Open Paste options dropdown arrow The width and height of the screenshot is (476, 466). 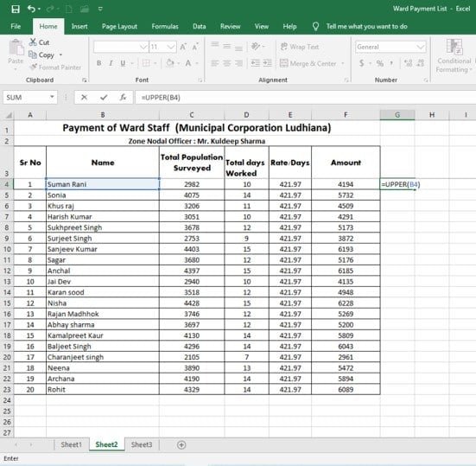click(16, 69)
